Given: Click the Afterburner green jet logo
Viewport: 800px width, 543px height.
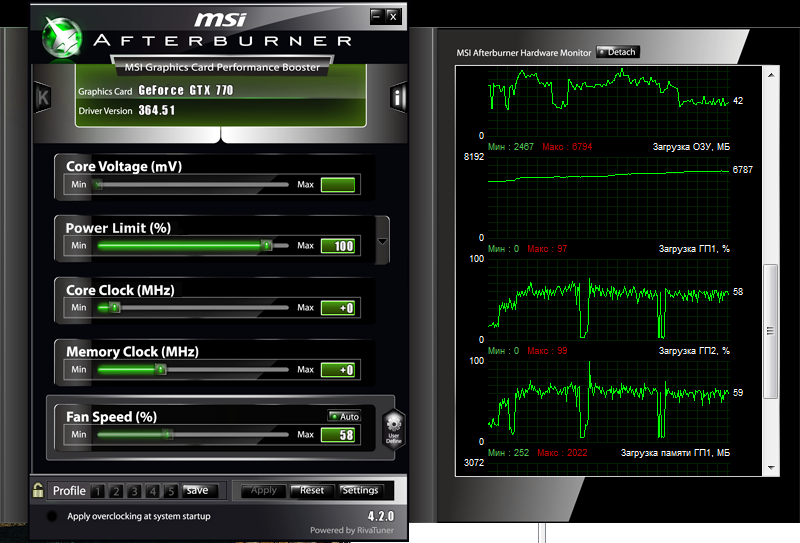Looking at the screenshot, I should [62, 37].
